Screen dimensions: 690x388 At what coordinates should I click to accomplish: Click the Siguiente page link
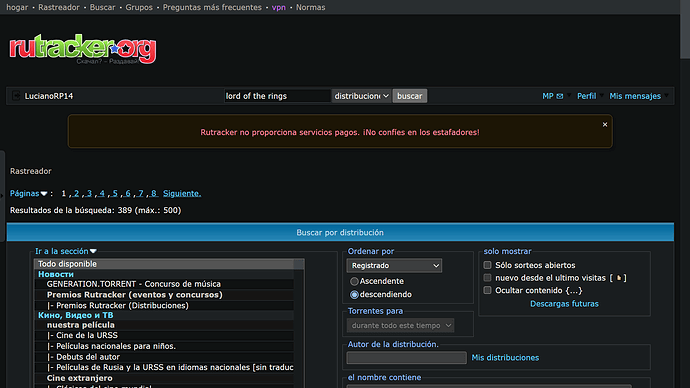(182, 194)
